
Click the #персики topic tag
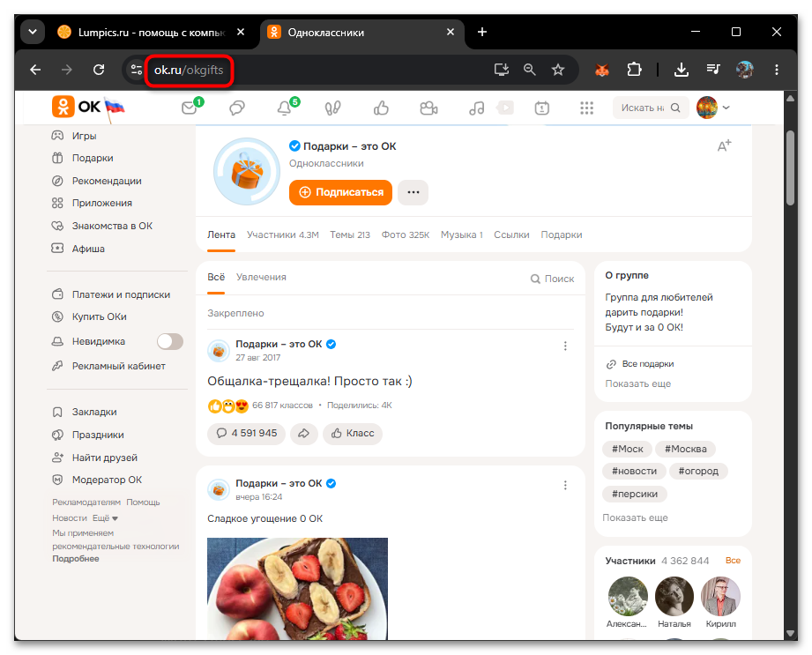click(x=635, y=494)
